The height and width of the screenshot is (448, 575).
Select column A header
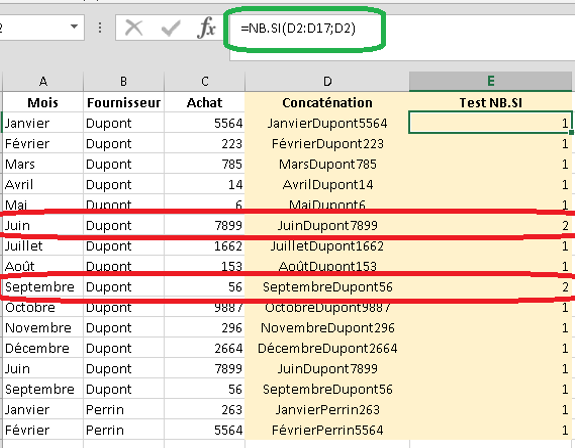[43, 81]
